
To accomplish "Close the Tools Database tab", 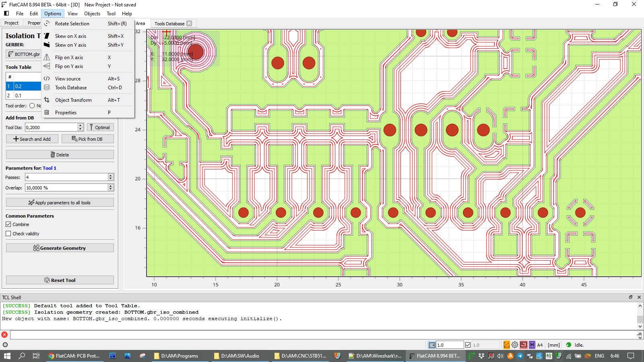I will (189, 23).
